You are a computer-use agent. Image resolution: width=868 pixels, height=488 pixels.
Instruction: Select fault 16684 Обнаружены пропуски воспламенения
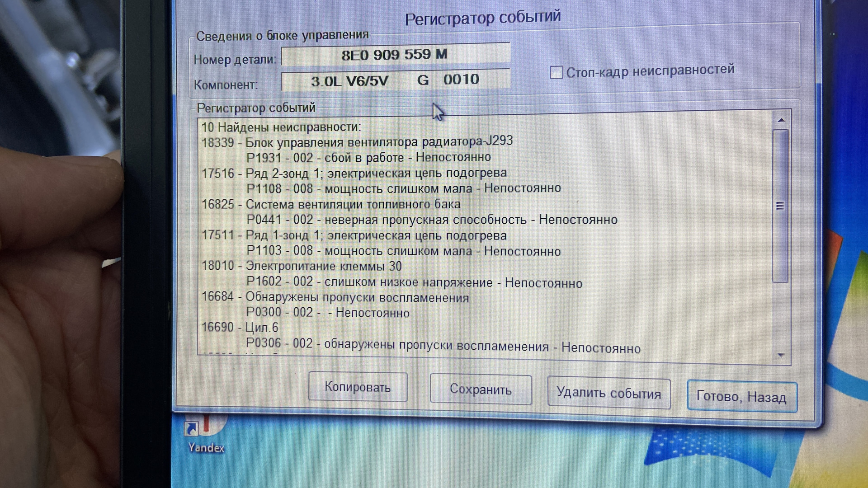point(335,298)
